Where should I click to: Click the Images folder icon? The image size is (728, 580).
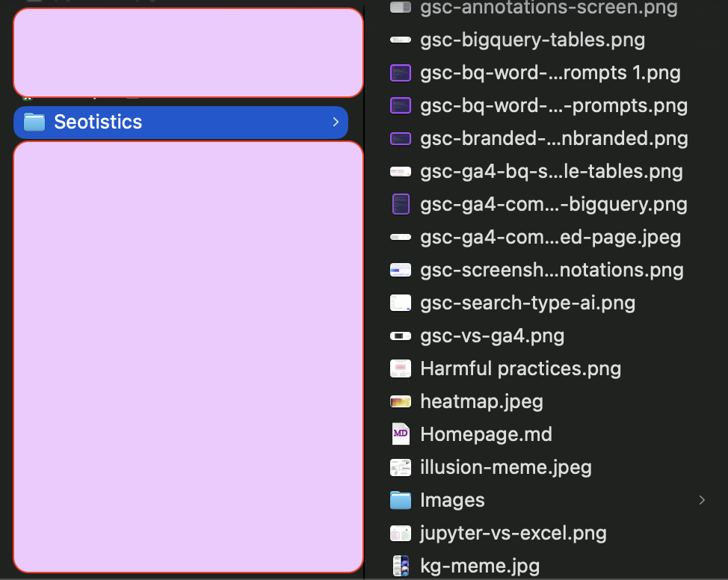(x=401, y=500)
